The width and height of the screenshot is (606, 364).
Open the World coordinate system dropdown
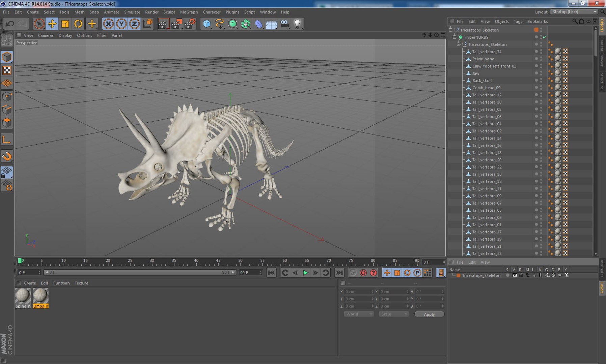[x=359, y=314]
